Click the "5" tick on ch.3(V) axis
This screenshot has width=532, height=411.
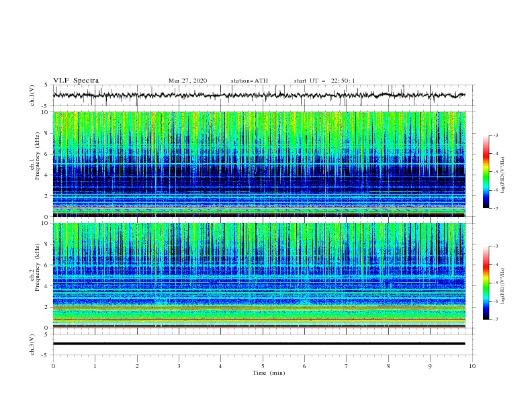[46, 334]
